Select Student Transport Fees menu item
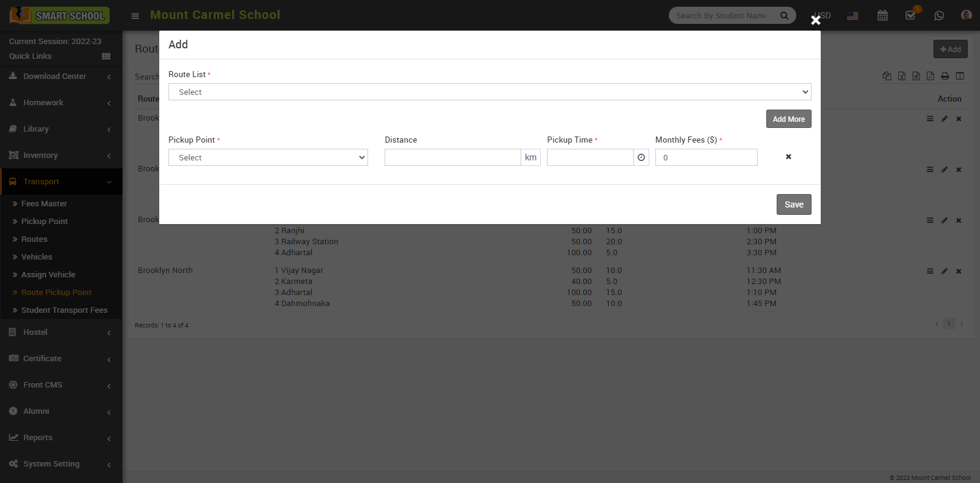Image resolution: width=980 pixels, height=483 pixels. (64, 310)
